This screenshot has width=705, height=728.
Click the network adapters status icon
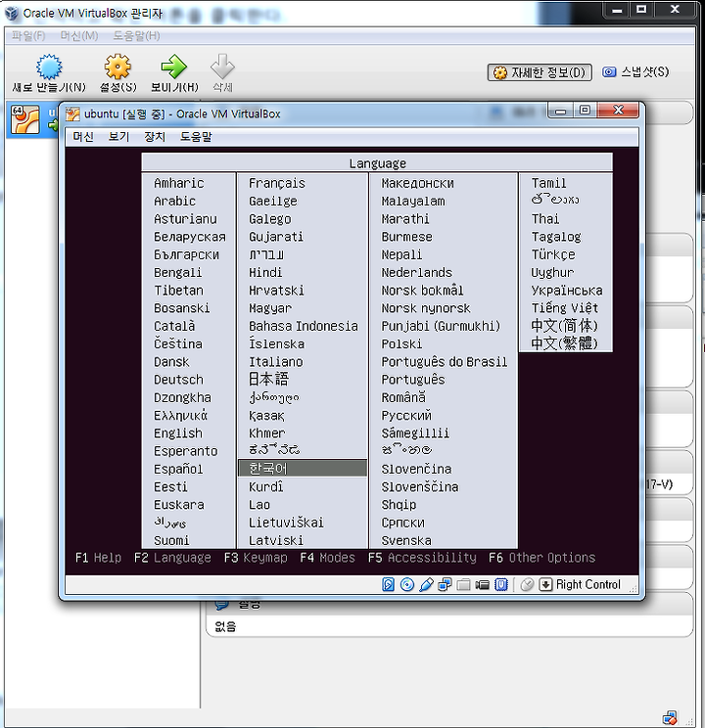(445, 584)
